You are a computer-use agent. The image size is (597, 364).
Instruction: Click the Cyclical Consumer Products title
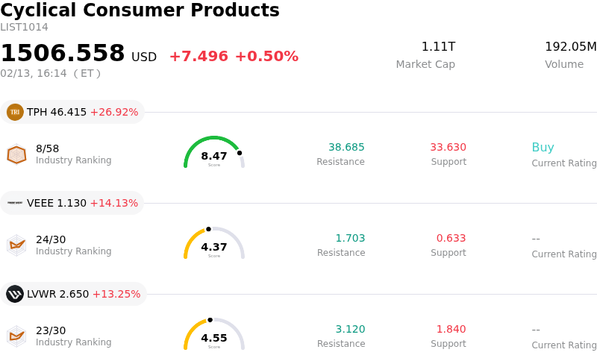(140, 10)
